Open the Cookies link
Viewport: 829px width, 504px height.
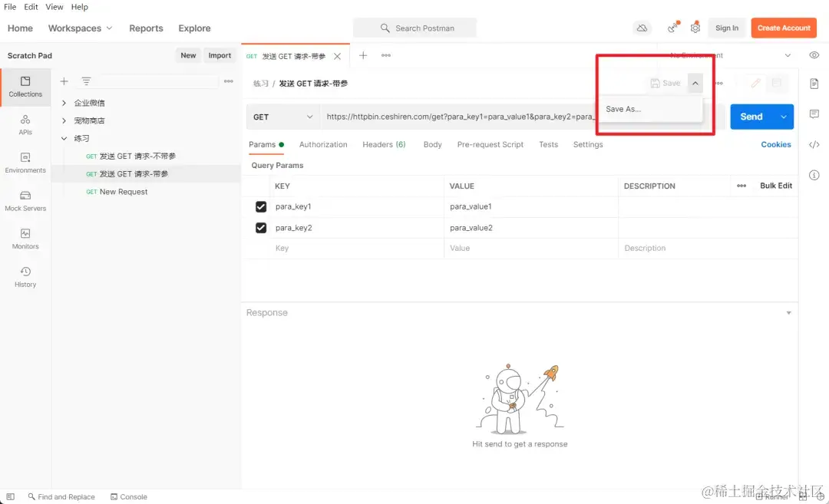point(775,144)
